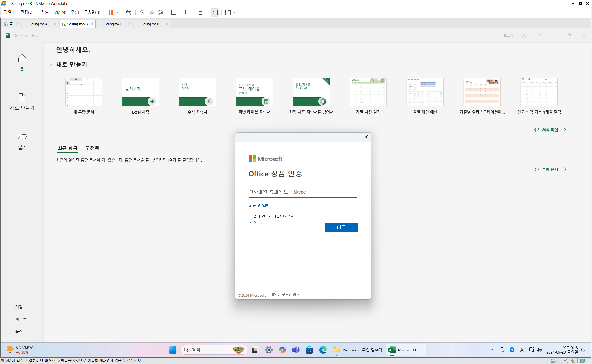Click the VMware pause button
Screen dimensions: 592x364
110,12
